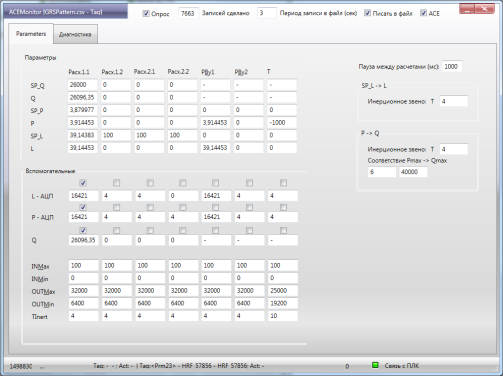Viewport: 503px width, 376px height.
Task: Edit OUTMin field in first column
Action: tap(84, 303)
